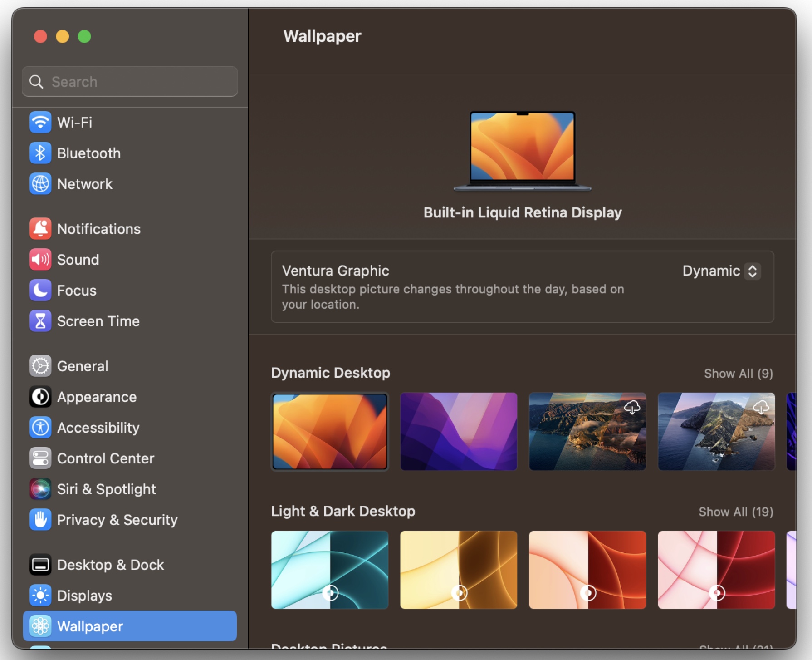Open the General settings label

(x=83, y=366)
